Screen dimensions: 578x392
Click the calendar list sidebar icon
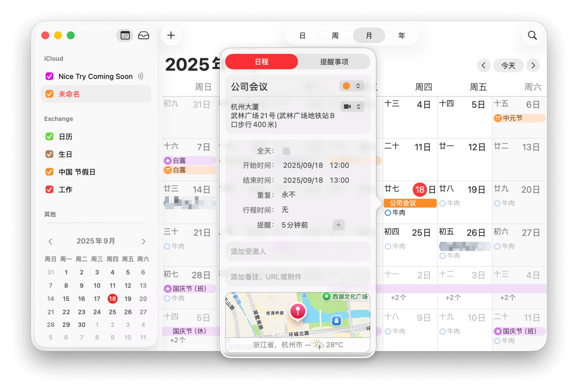coord(125,35)
